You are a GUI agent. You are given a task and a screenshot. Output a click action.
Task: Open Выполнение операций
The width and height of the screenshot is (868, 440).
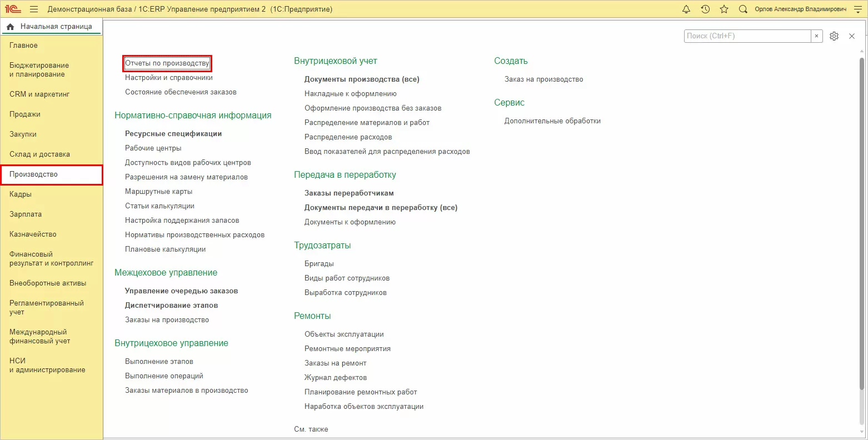pos(164,376)
